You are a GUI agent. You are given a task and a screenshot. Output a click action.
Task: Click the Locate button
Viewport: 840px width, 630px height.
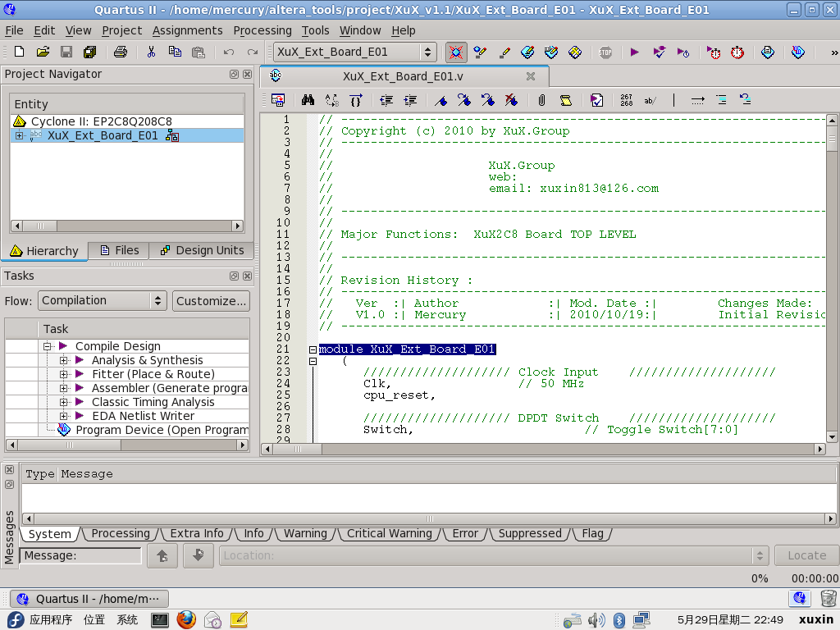pos(806,555)
